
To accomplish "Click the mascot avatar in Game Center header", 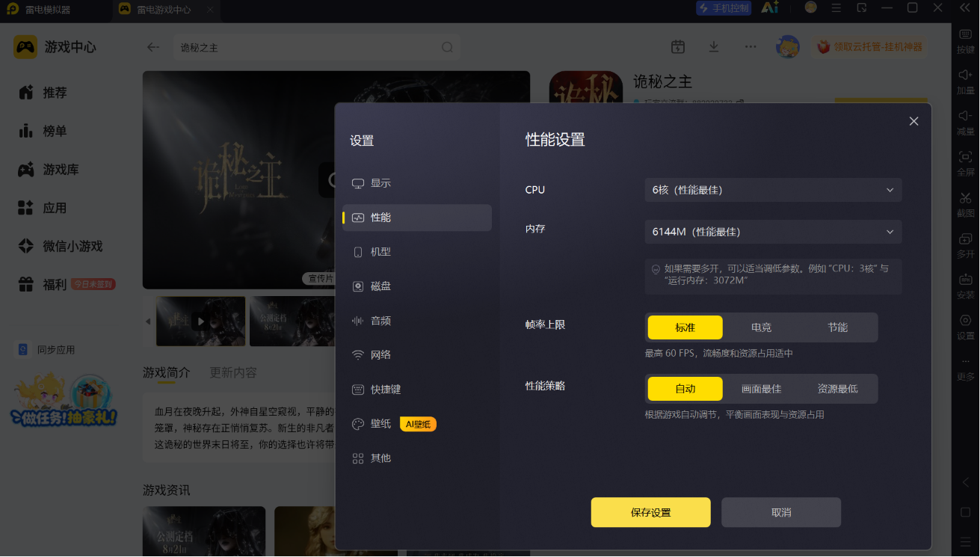I will (x=788, y=47).
